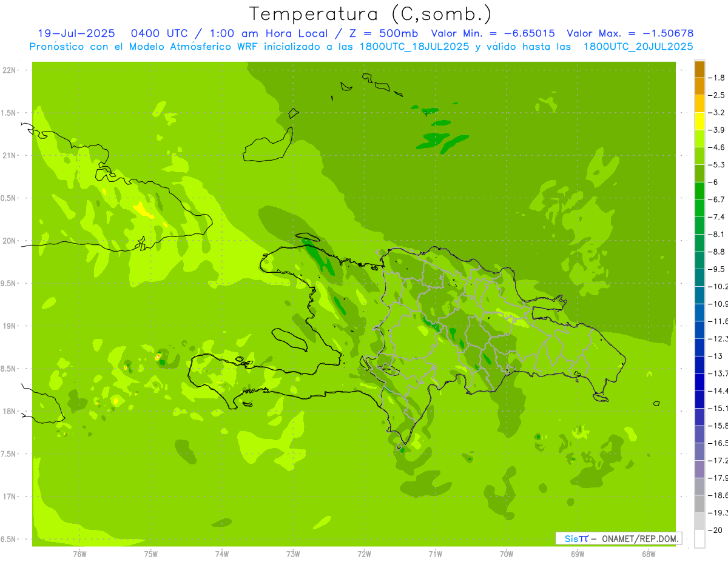Click the "22N" latitude label
Screen dimensions: 728x562
[x=9, y=70]
